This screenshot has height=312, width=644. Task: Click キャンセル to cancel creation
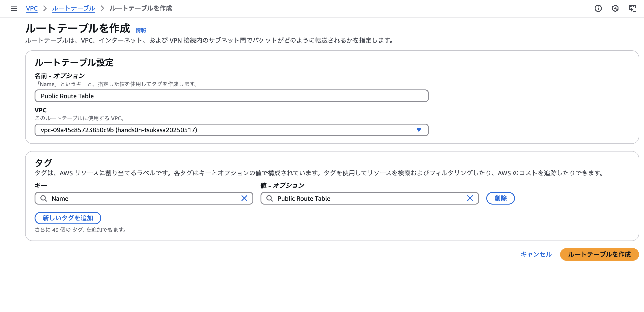(x=536, y=254)
